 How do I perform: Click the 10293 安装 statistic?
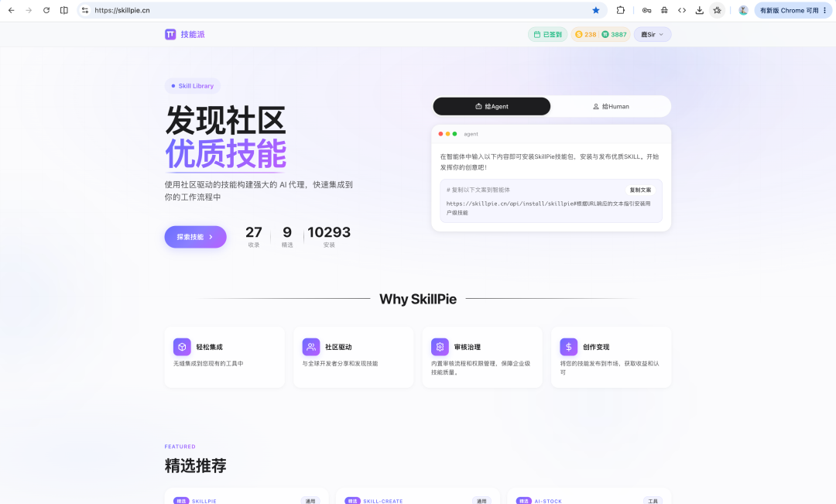click(x=329, y=236)
